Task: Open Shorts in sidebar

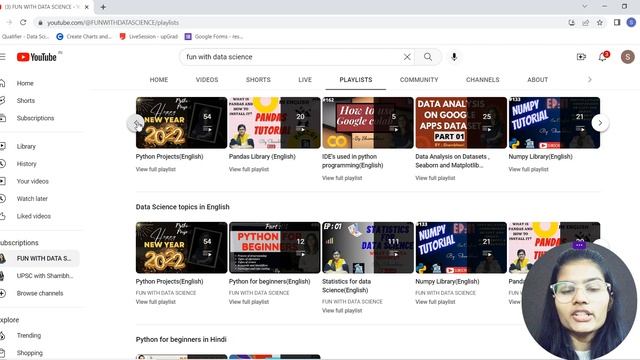Action: (26, 100)
